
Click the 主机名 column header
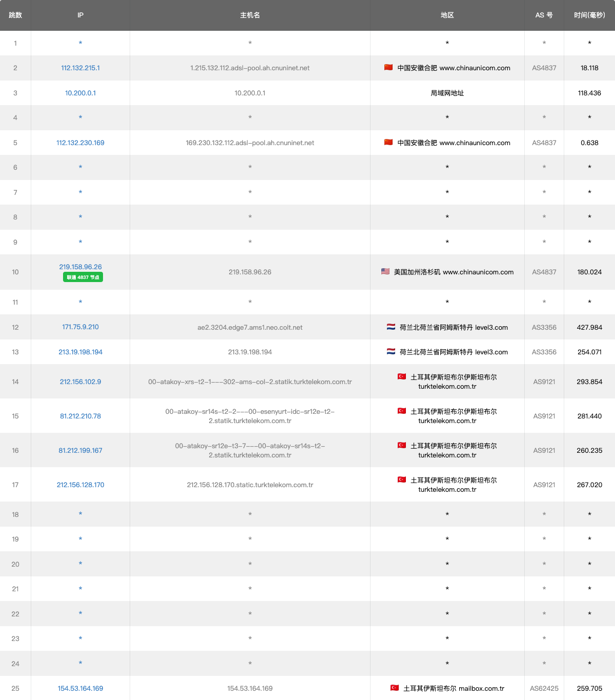pos(250,15)
